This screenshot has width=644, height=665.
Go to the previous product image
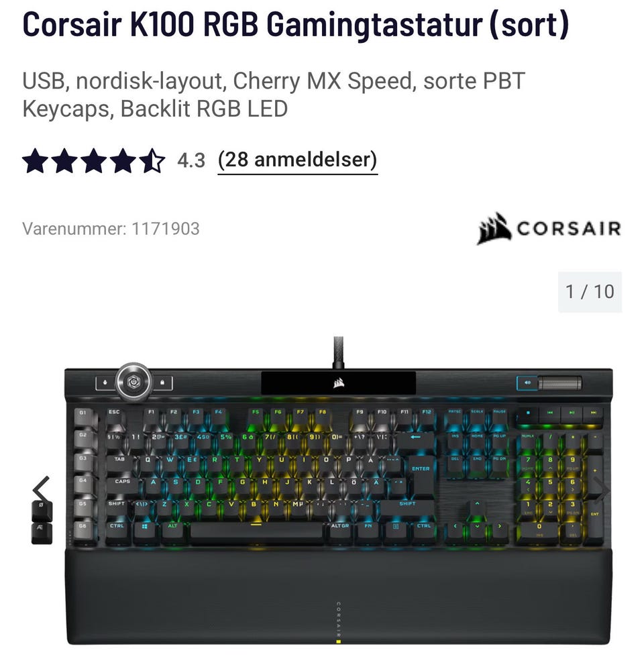[41, 490]
